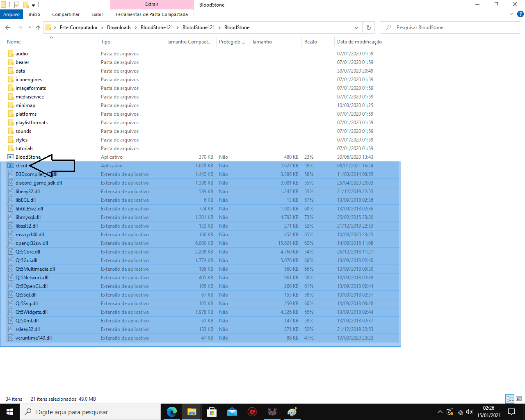Open network status in system tray

pos(460,412)
